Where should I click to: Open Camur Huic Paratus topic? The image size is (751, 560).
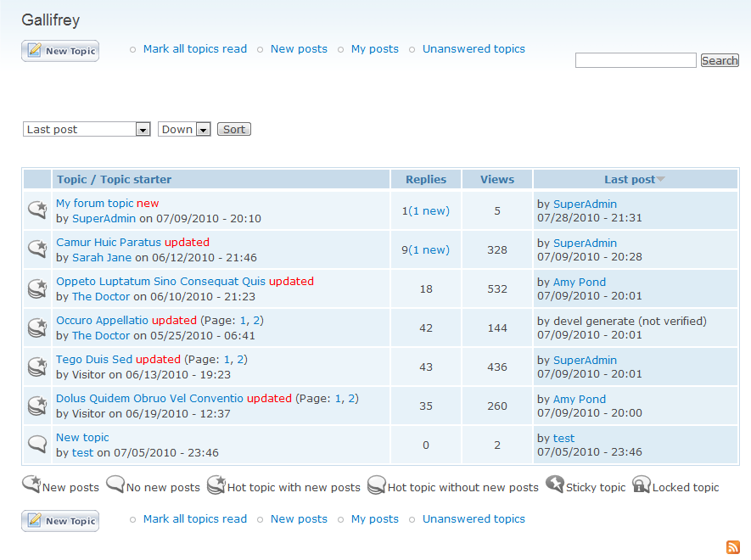[x=109, y=242]
